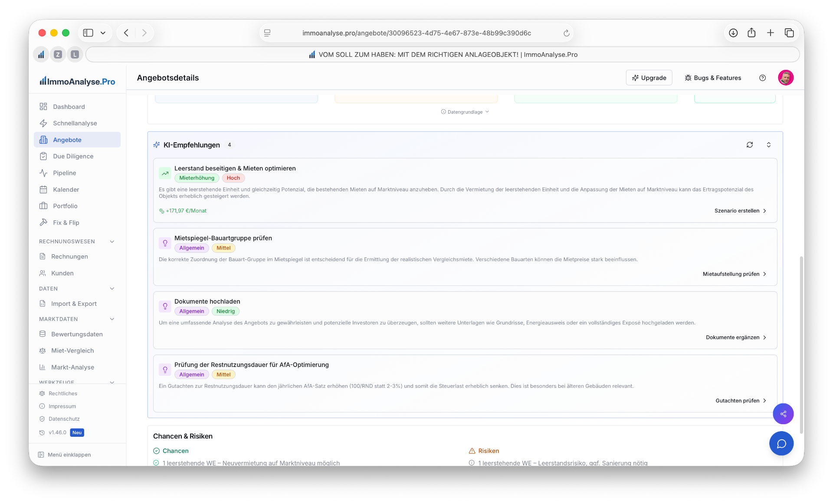Open the Pipeline page
Image resolution: width=833 pixels, height=504 pixels.
pos(77,173)
